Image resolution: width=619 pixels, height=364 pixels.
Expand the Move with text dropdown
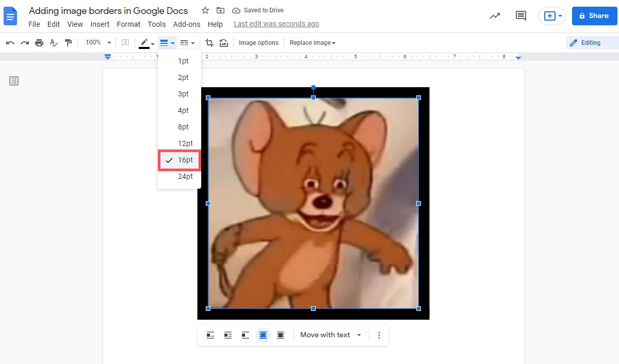coord(331,335)
